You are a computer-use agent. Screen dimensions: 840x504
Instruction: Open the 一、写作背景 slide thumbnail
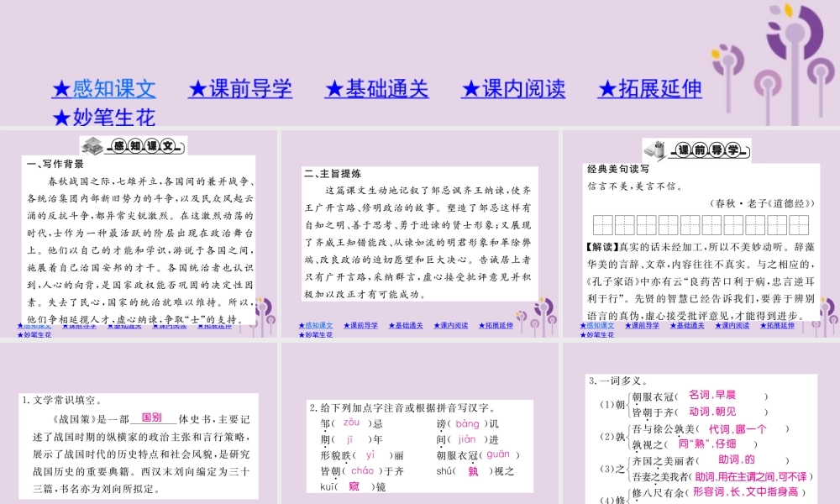(139, 234)
